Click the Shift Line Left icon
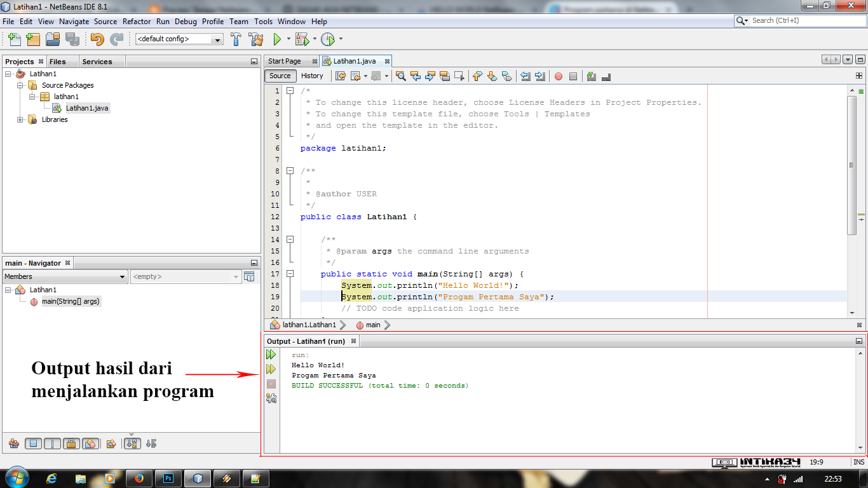 pos(526,76)
